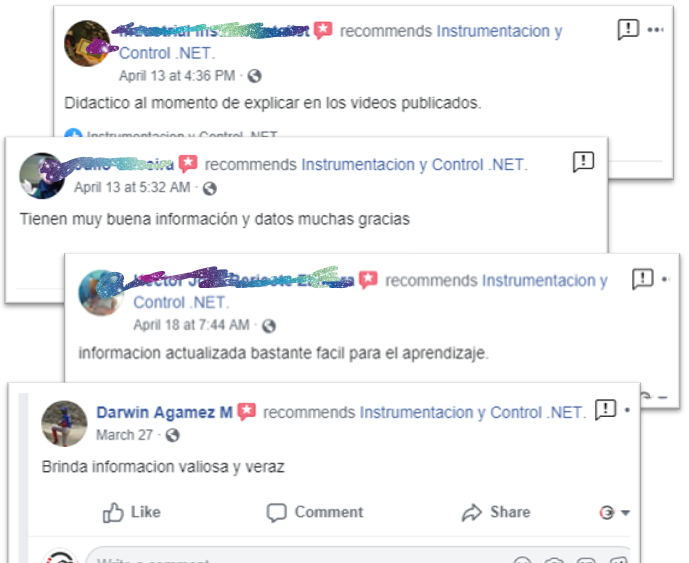Image resolution: width=689 pixels, height=563 pixels.
Task: Open the report icon on Darwin Agamez's review
Action: point(606,410)
